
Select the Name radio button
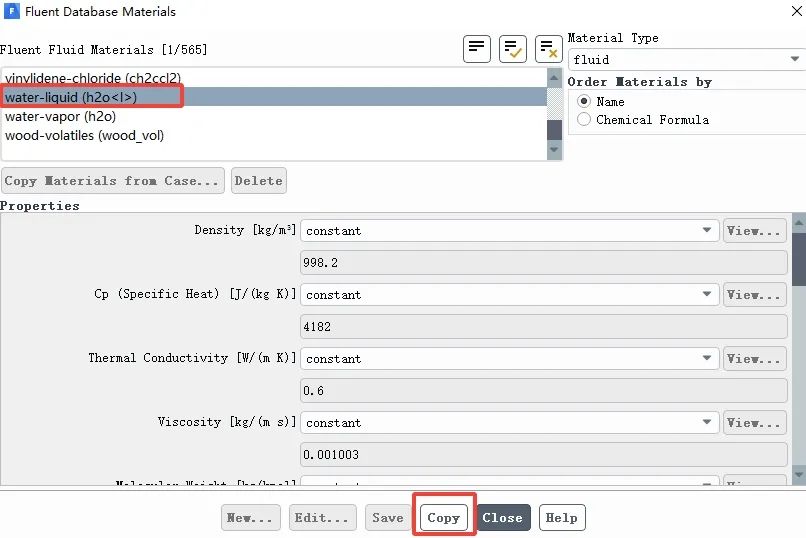(x=585, y=101)
